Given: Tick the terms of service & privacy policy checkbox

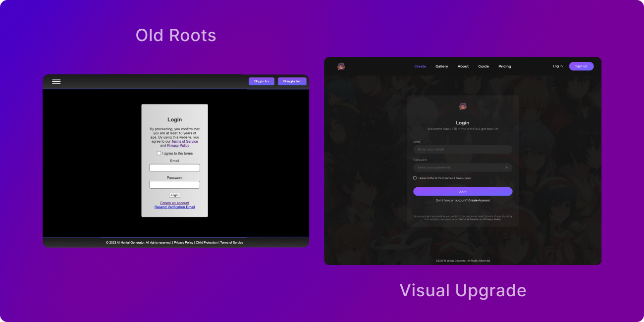Looking at the screenshot, I should tap(415, 178).
